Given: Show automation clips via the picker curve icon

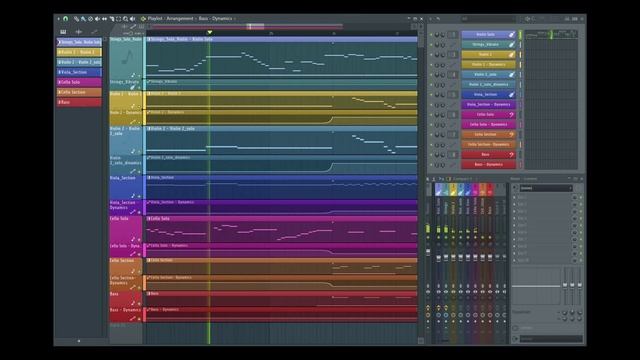Looking at the screenshot, I should click(x=94, y=31).
